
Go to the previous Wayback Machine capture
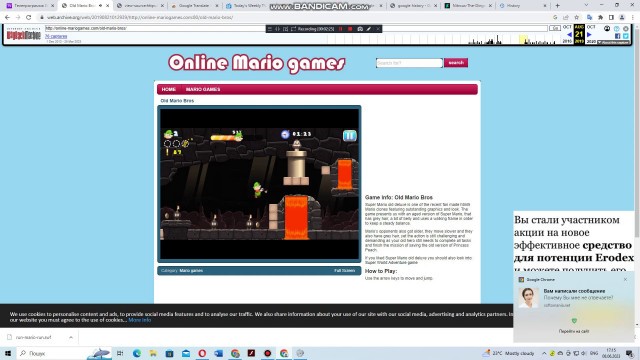(569, 35)
